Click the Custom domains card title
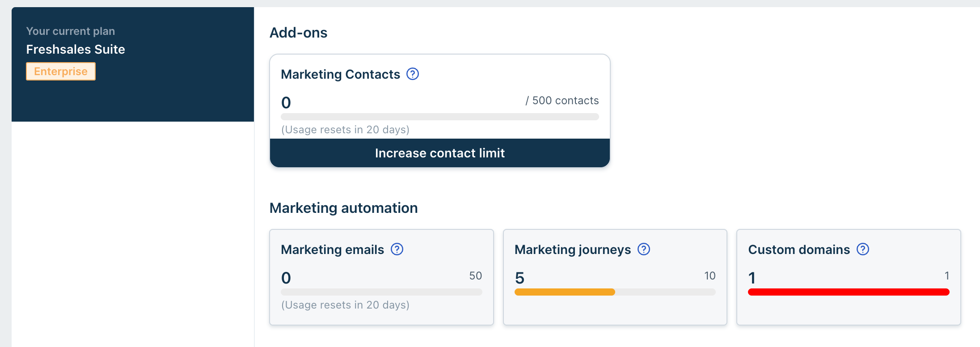Screen dimensions: 980x347 798,250
